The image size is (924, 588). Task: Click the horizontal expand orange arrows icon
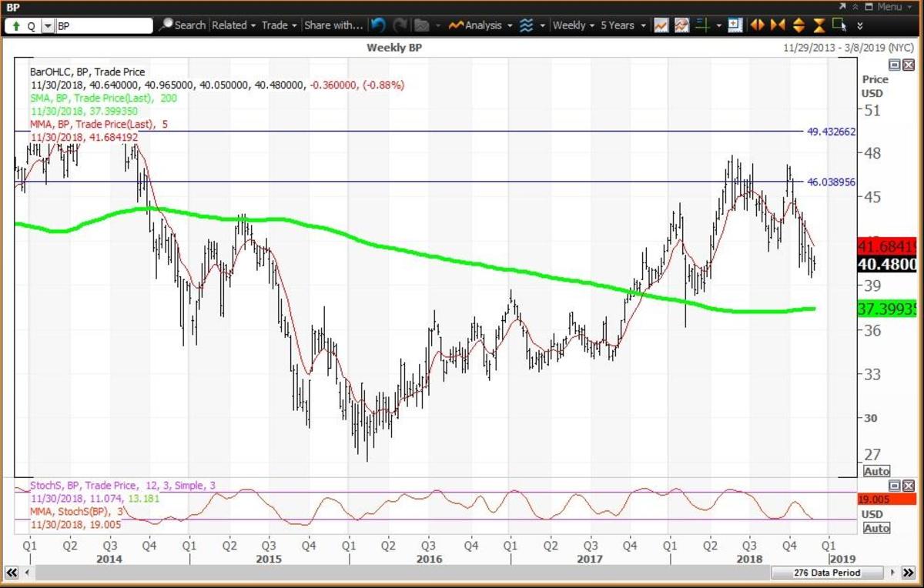(757, 25)
